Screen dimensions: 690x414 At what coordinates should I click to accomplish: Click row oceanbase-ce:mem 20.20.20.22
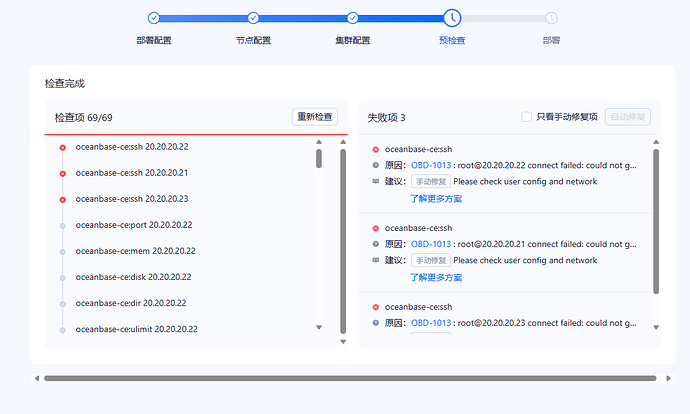[135, 251]
